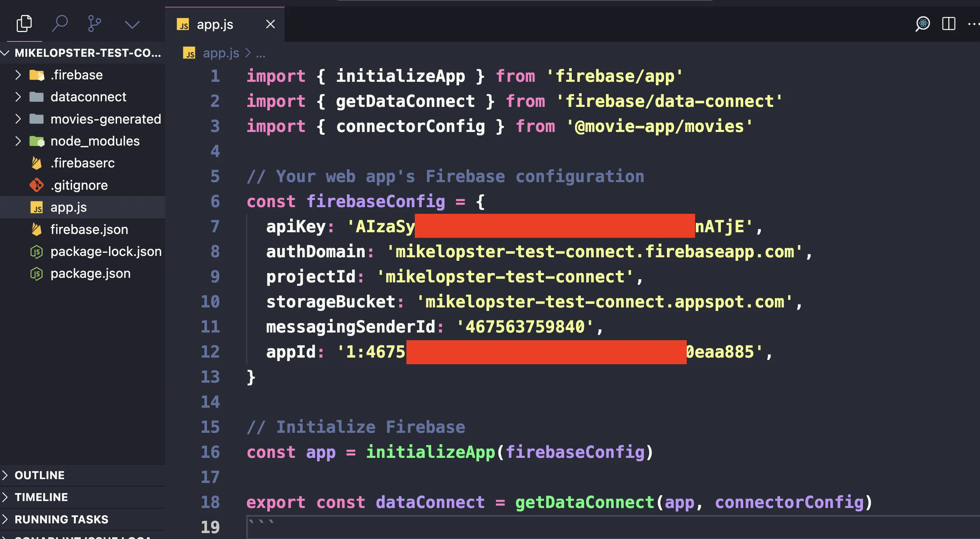This screenshot has width=980, height=539.
Task: Click the Node icon beside package.json
Action: 37,273
